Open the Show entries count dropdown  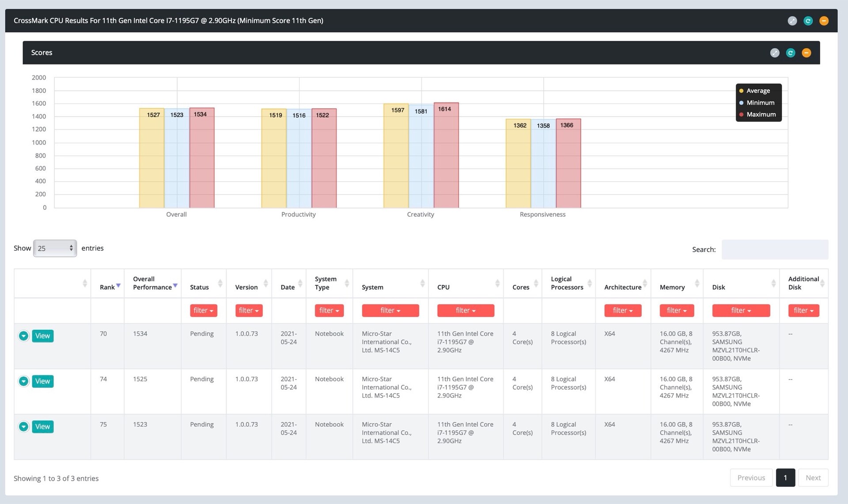(x=55, y=248)
